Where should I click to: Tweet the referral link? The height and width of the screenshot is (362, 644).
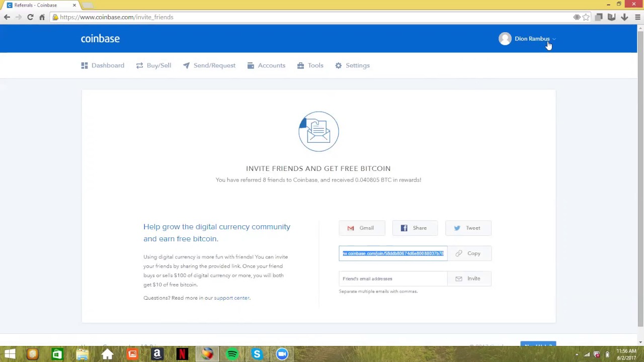pyautogui.click(x=468, y=228)
